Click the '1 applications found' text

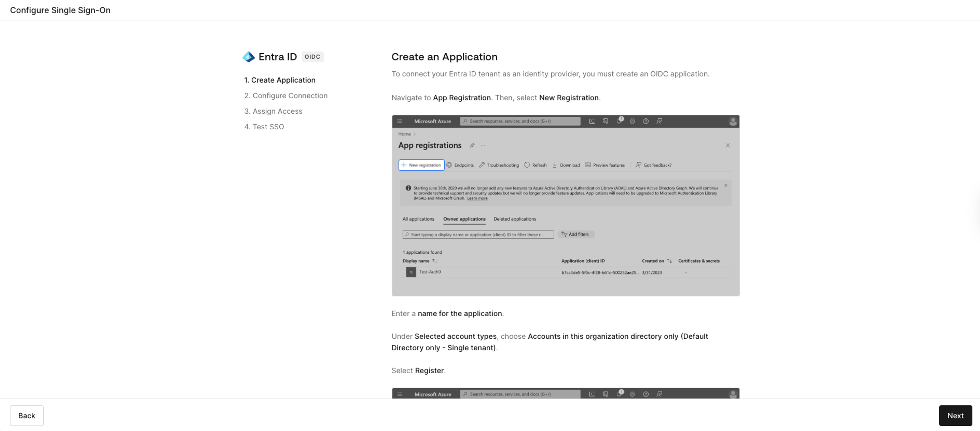click(422, 252)
